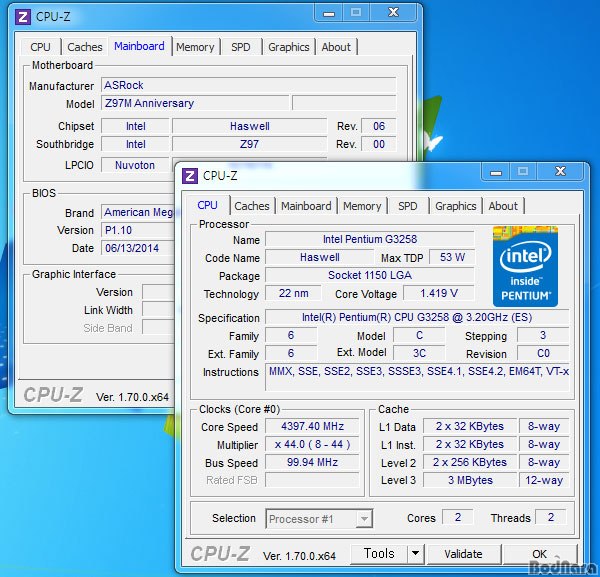
Task: Open Graphics tab in front window
Action: click(x=456, y=206)
